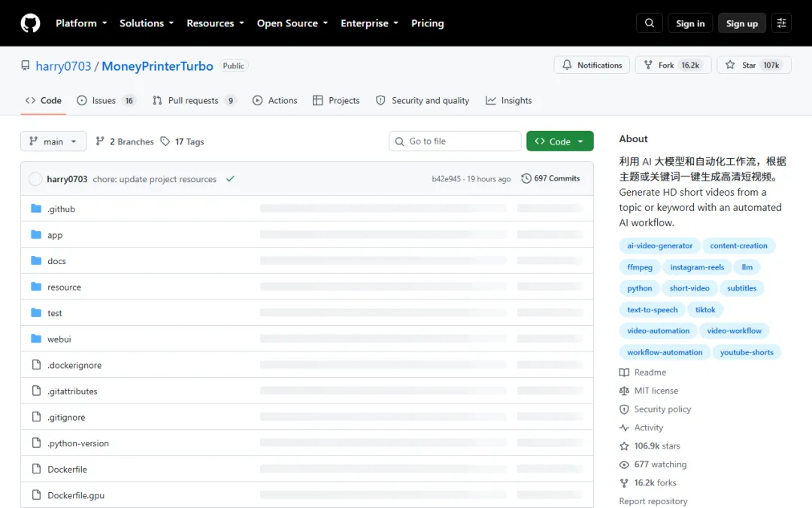Open the b42e945 commit hash
This screenshot has width=812, height=508.
click(446, 179)
